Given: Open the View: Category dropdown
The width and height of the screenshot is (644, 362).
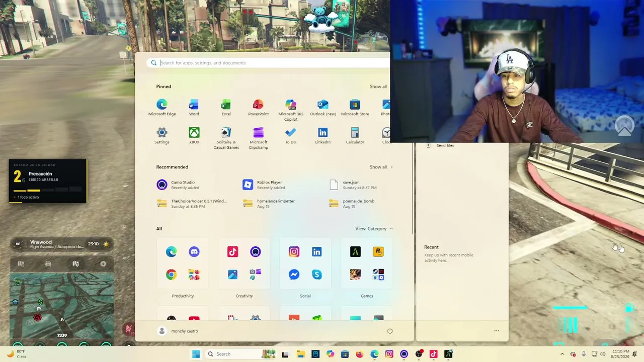Looking at the screenshot, I should (x=374, y=229).
